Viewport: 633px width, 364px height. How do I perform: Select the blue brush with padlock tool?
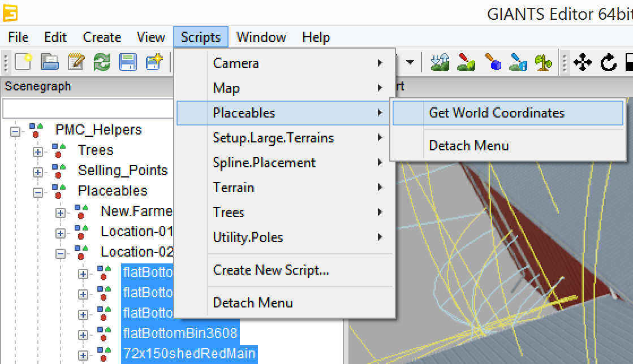[x=518, y=62]
